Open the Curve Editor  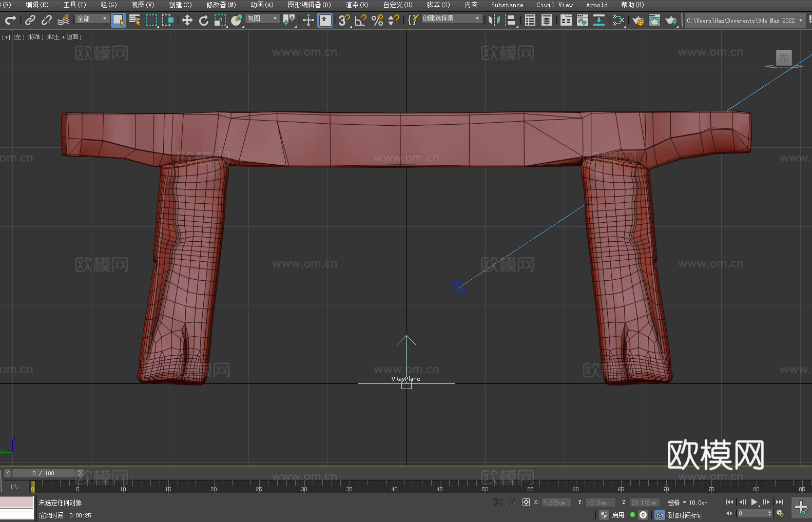click(x=583, y=20)
